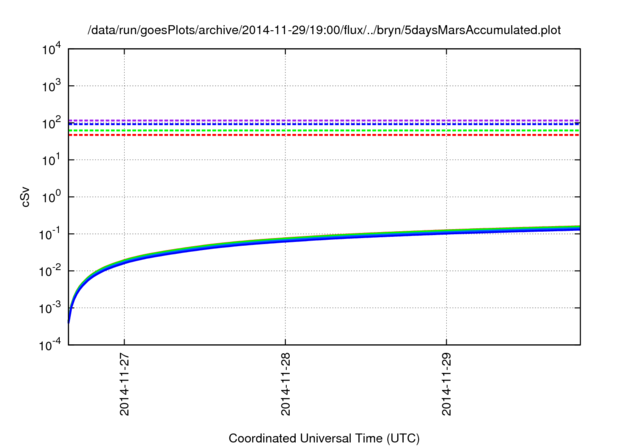Click the cSv y-axis unit label
640x448 pixels.
click(26, 197)
